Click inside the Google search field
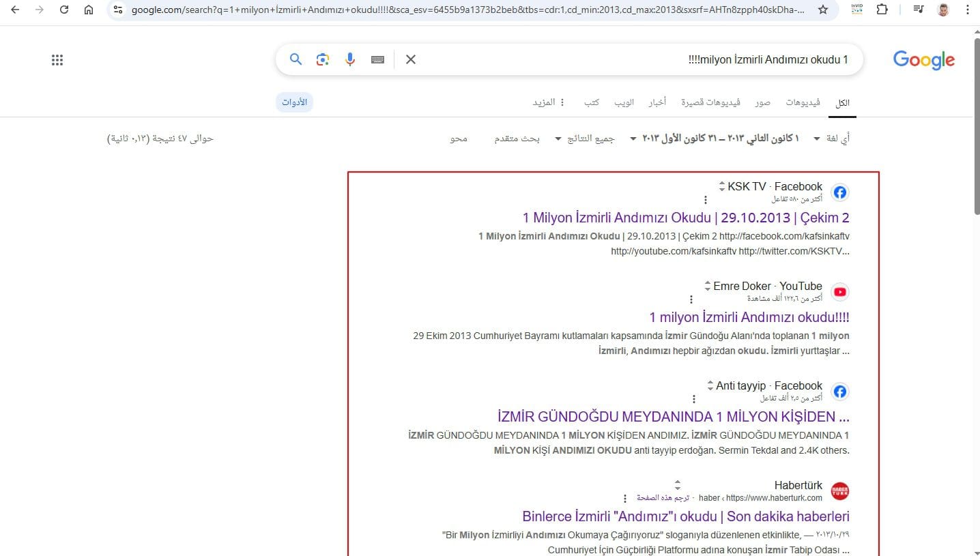Image resolution: width=980 pixels, height=556 pixels. (614, 59)
